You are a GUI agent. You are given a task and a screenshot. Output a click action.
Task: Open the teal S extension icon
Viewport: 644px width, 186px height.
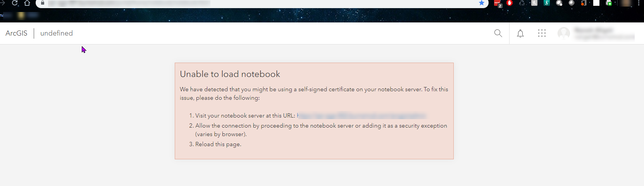547,3
